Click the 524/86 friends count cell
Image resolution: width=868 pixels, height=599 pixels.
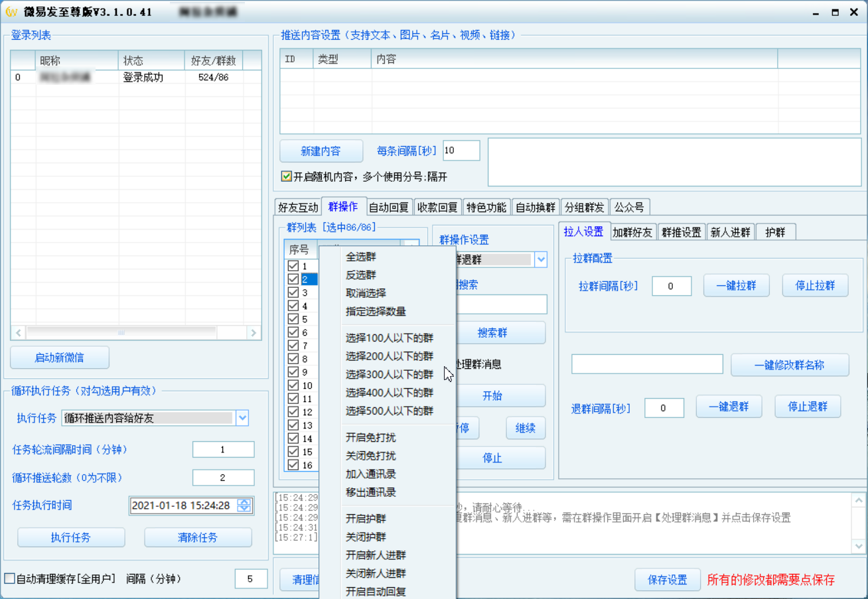(214, 78)
